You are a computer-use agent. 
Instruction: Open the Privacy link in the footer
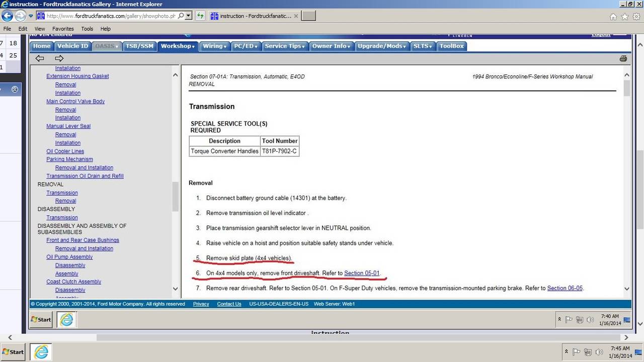pos(201,304)
